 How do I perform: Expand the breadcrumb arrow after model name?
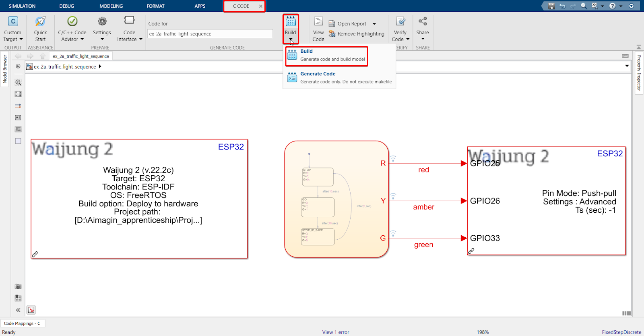(100, 66)
